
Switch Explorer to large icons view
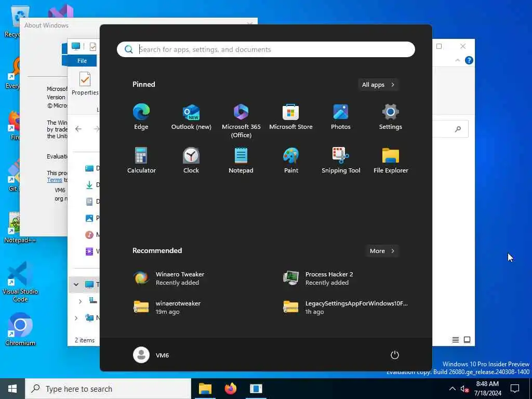pos(467,340)
